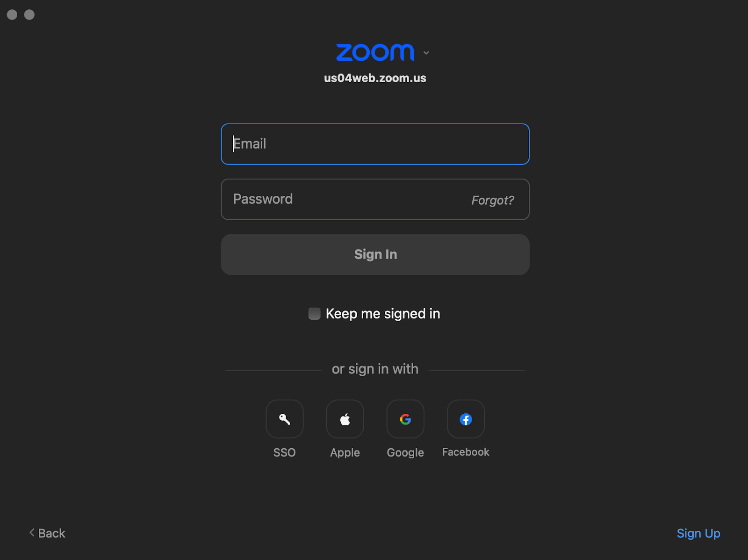The image size is (748, 560).
Task: Click the us04web.zoom.us domain text
Action: tap(375, 78)
